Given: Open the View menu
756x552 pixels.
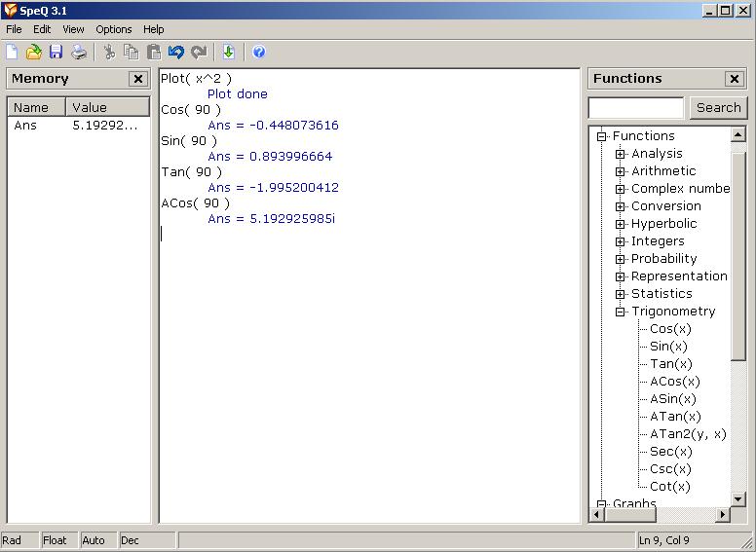Looking at the screenshot, I should tap(73, 29).
